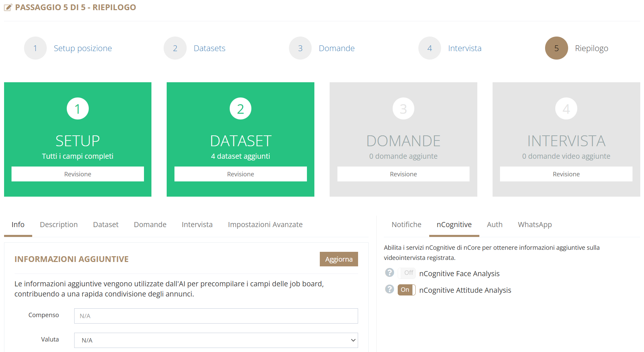Click '4 dataset aggiunti' text
644x352 pixels.
[241, 156]
